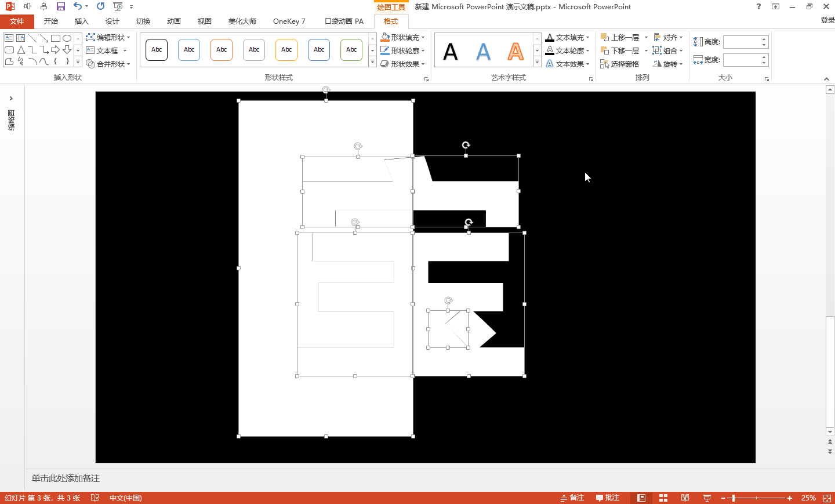Select the horizontal text box shape
The height and width of the screenshot is (504, 835).
pos(9,38)
